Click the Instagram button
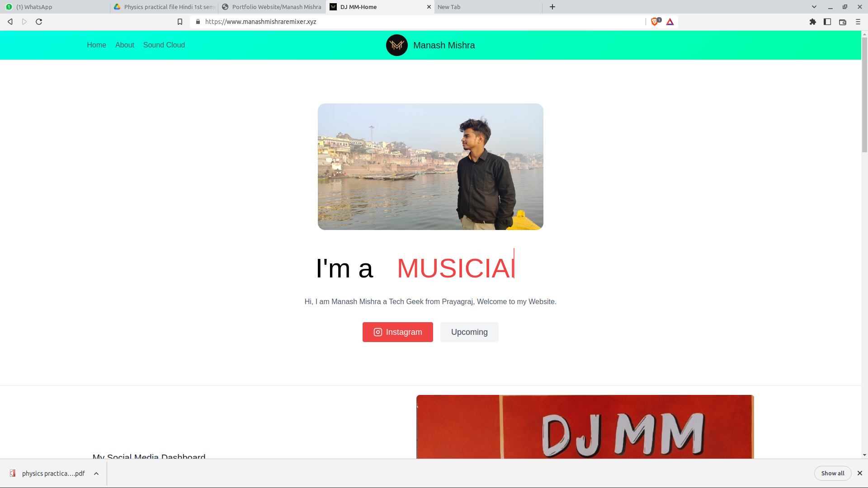Screen dimensions: 868x488 397,332
